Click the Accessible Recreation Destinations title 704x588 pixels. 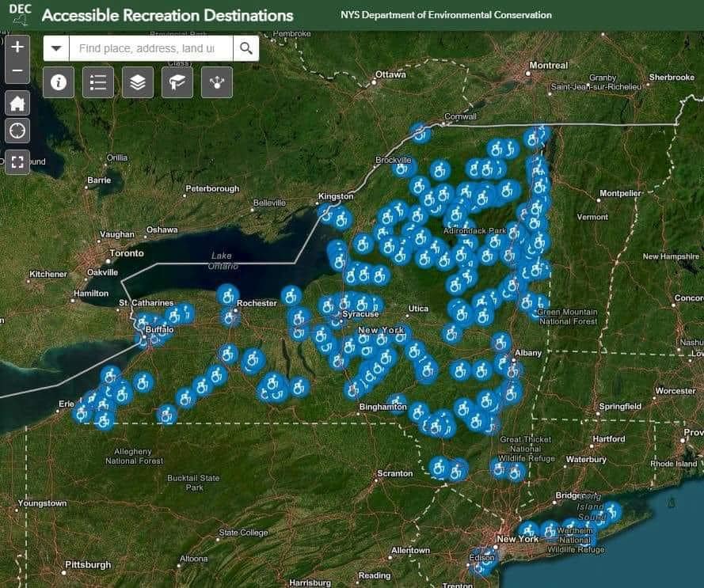click(x=167, y=15)
